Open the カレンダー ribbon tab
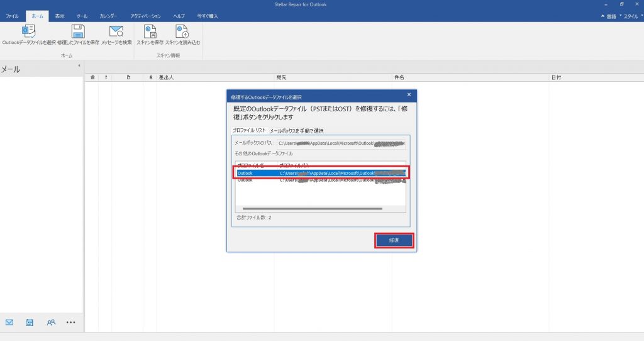This screenshot has width=644, height=341. pos(108,16)
